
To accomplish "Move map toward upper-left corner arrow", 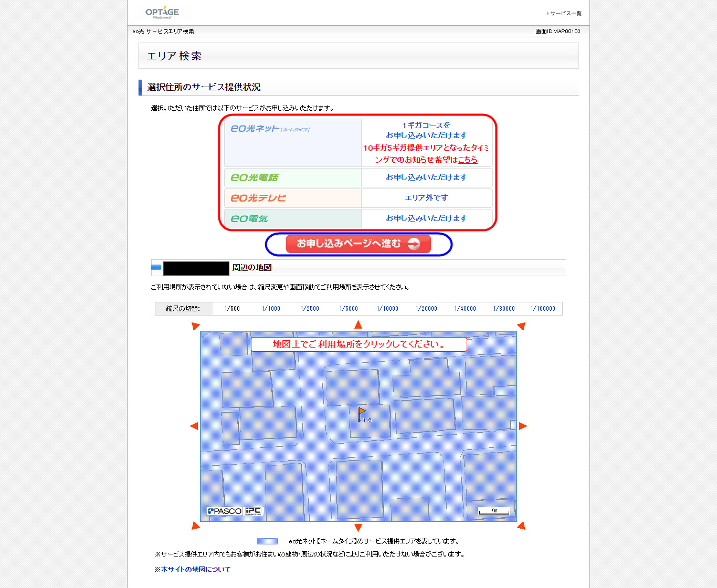I will coord(195,326).
